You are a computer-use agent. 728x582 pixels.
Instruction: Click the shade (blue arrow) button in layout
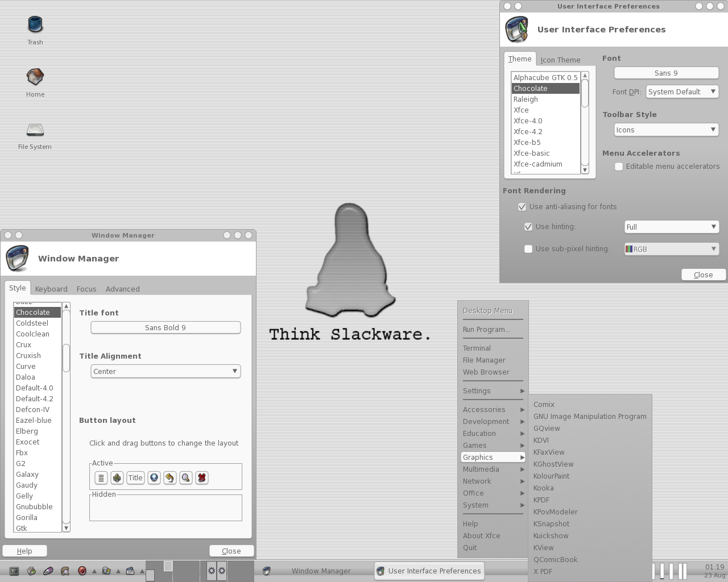point(154,478)
